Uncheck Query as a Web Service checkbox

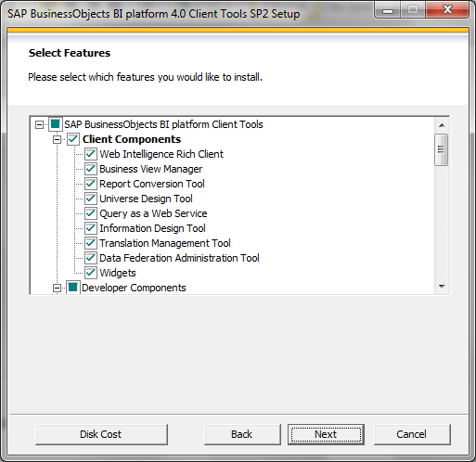pyautogui.click(x=91, y=213)
